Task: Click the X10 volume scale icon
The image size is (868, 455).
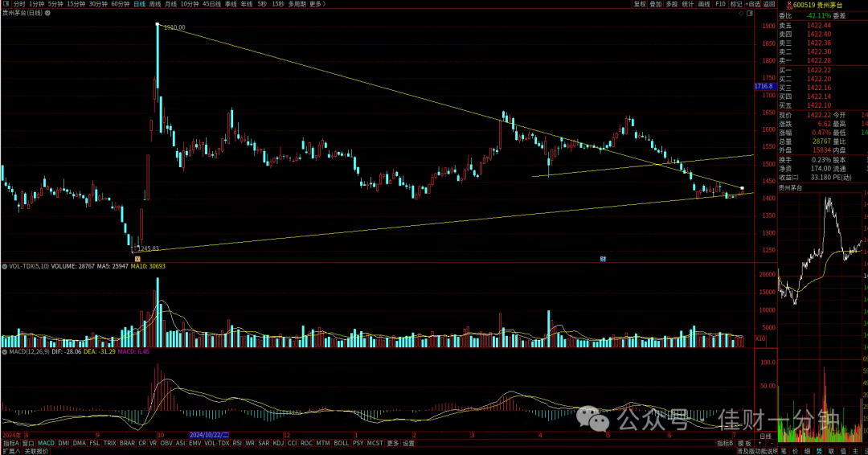Action: pyautogui.click(x=760, y=338)
